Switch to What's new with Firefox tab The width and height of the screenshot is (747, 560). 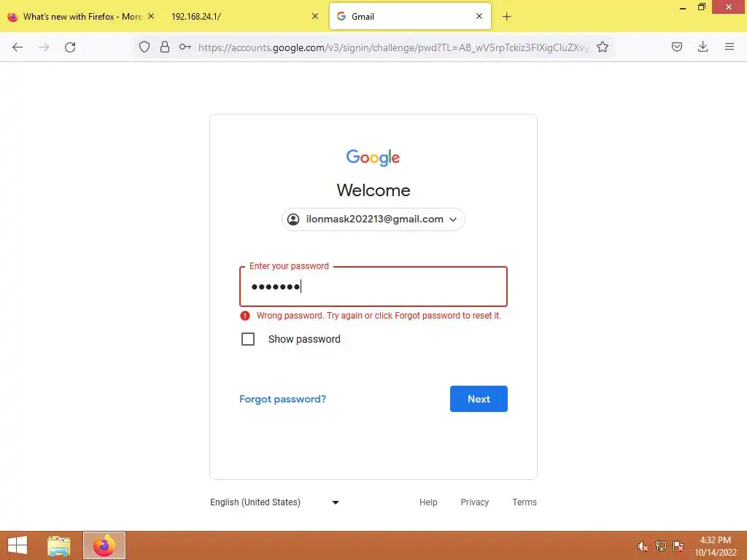(x=82, y=16)
